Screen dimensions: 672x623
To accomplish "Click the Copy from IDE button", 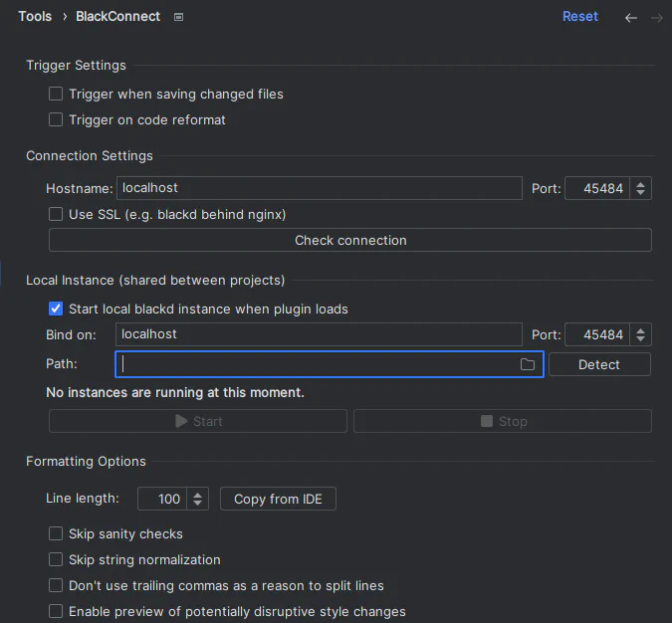I will (x=278, y=500).
